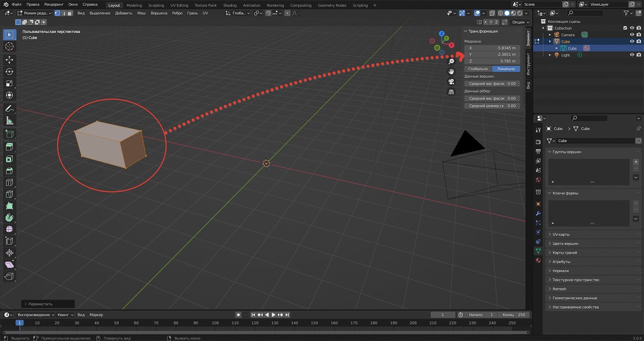
Task: Click the Конец 250 end frame field
Action: tap(514, 315)
